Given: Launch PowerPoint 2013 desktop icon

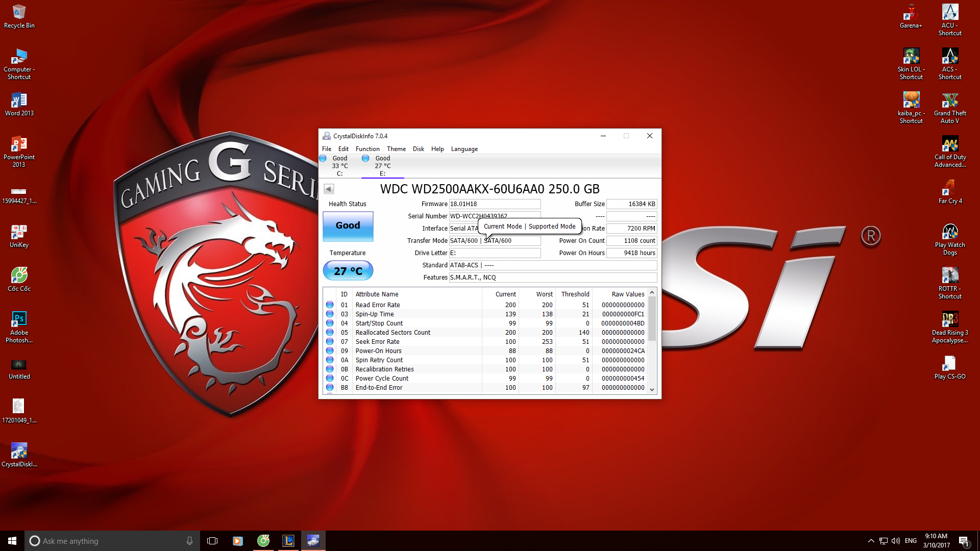Looking at the screenshot, I should (x=19, y=152).
